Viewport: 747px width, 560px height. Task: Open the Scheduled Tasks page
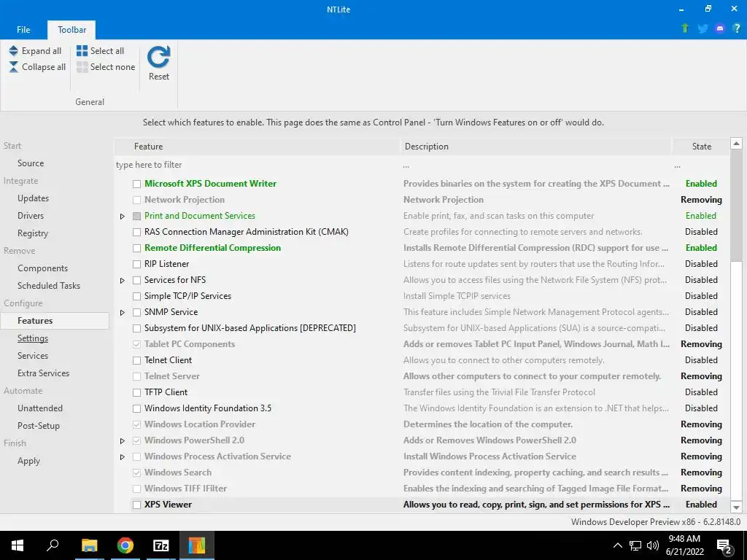pos(49,286)
